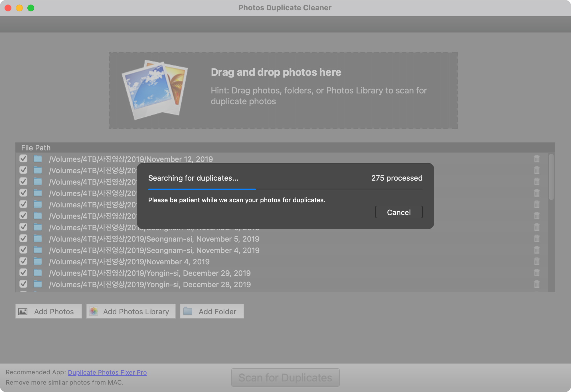The width and height of the screenshot is (571, 392).
Task: Click trash icon for Yongin-si, December 29 row
Action: click(536, 273)
